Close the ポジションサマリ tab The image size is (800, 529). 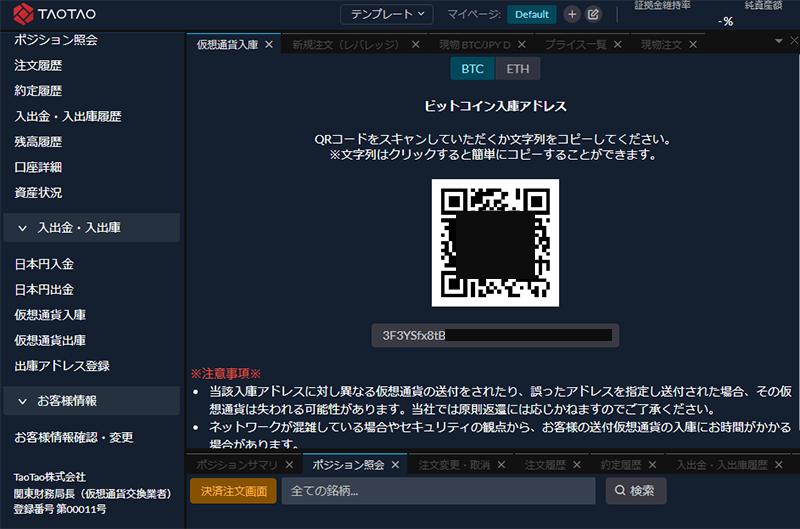click(x=289, y=465)
